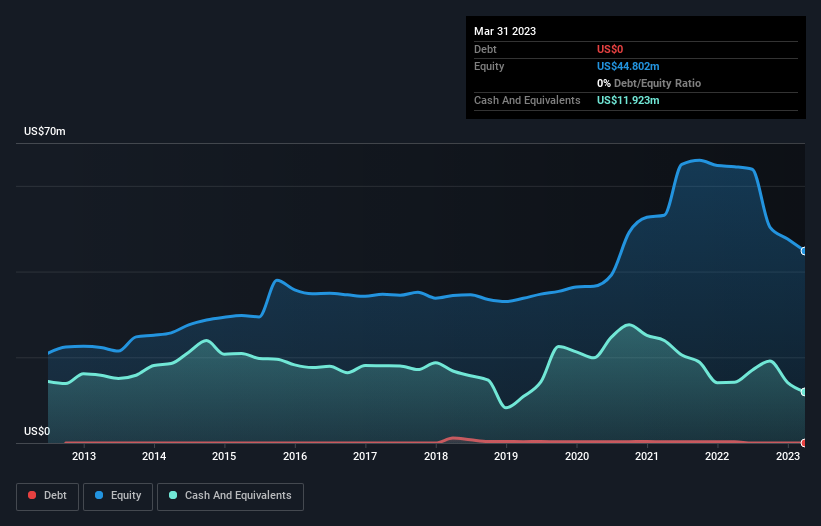Click the 0% Debt/Equity Ratio text
The image size is (821, 526).
tap(649, 83)
